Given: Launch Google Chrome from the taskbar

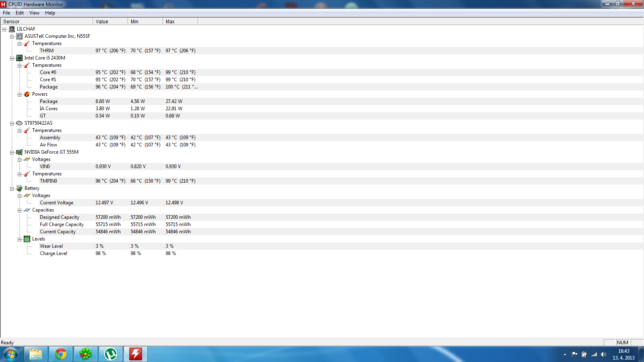Looking at the screenshot, I should point(61,354).
